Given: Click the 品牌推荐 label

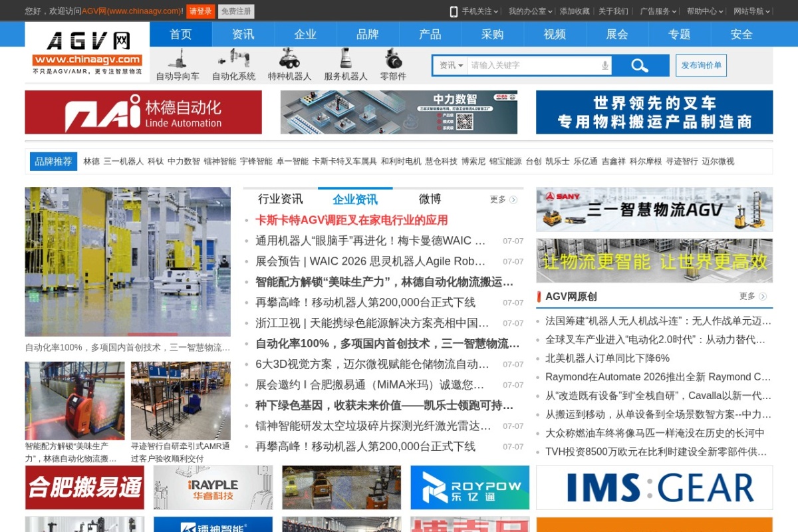Looking at the screenshot, I should click(54, 162).
